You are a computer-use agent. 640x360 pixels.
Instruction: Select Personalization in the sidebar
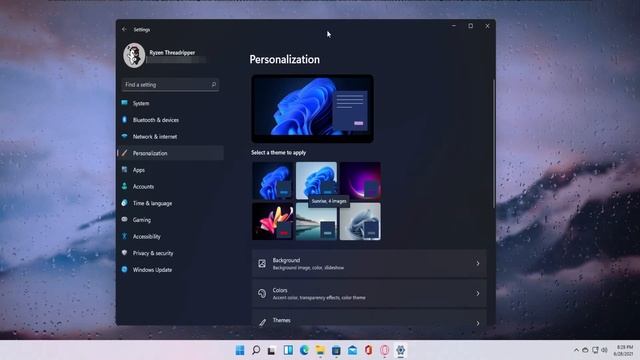[x=171, y=153]
